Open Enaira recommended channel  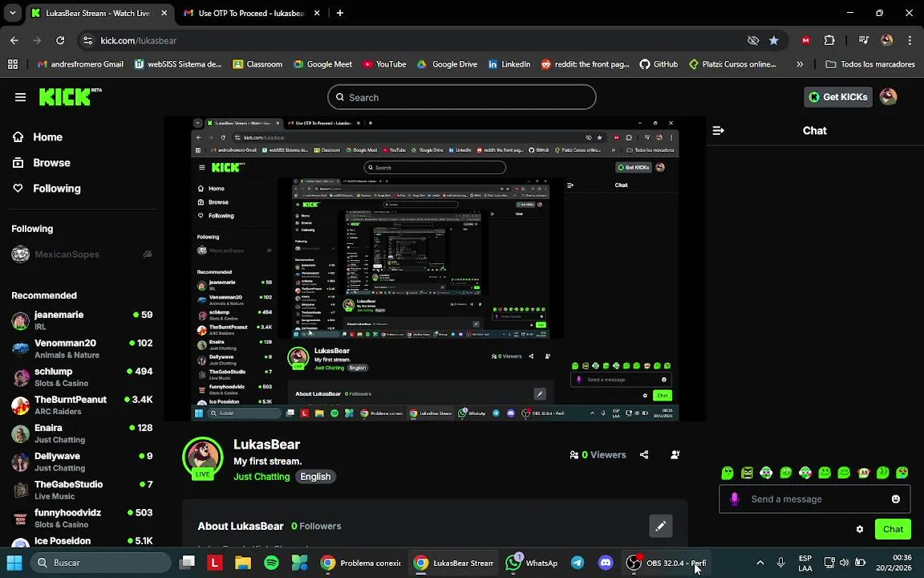(x=82, y=433)
